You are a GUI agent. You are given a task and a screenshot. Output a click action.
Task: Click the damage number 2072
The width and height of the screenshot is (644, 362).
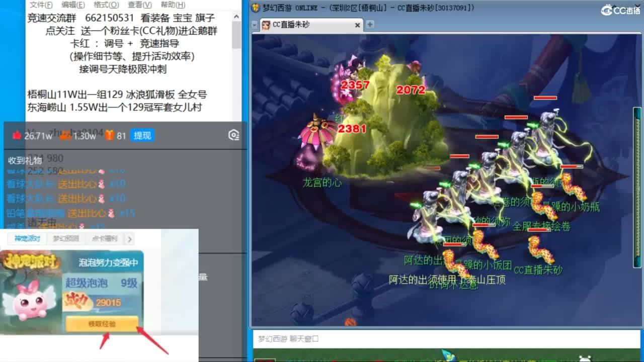(x=411, y=90)
